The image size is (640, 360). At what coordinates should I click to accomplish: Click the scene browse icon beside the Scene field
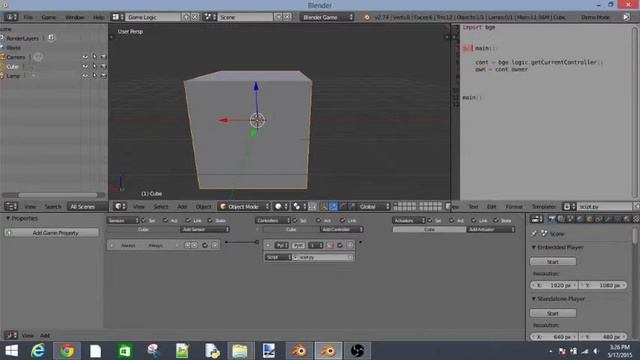(210, 17)
